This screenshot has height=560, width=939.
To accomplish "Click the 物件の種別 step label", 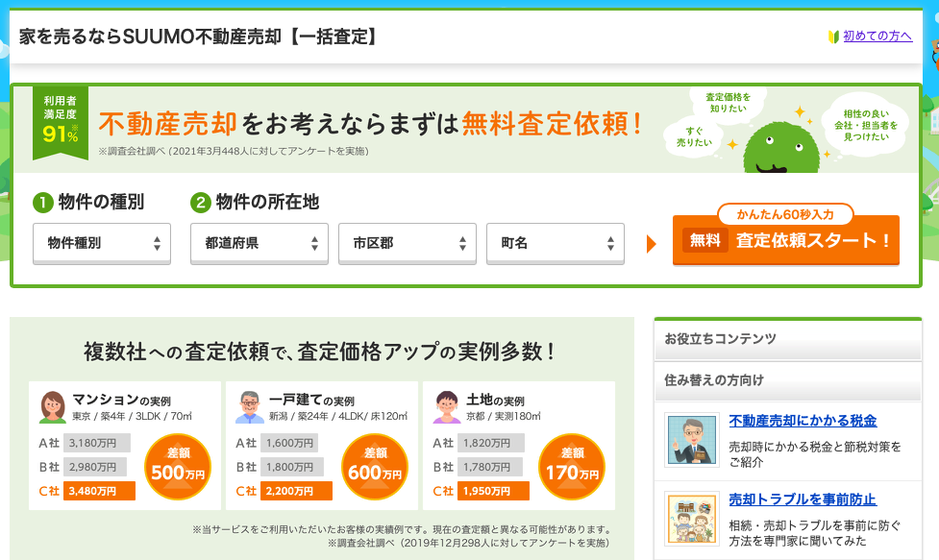I will [x=101, y=203].
